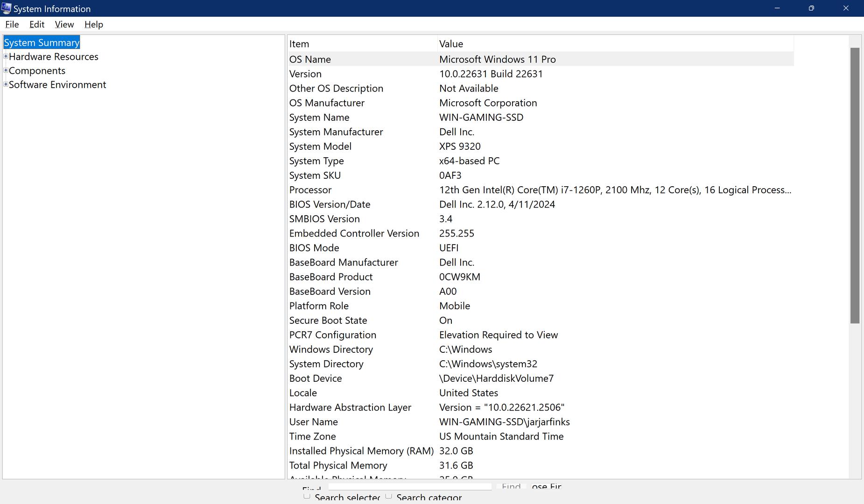The height and width of the screenshot is (504, 864).
Task: Select the Processor row
Action: [541, 189]
